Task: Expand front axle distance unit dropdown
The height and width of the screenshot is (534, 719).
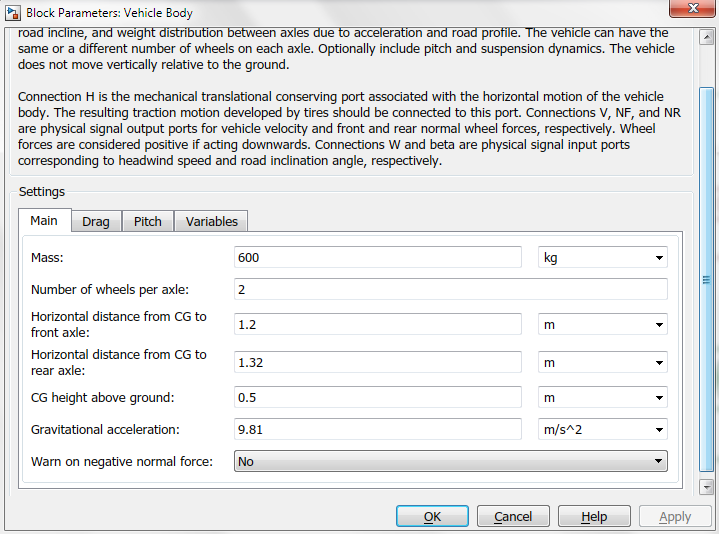Action: 603,325
